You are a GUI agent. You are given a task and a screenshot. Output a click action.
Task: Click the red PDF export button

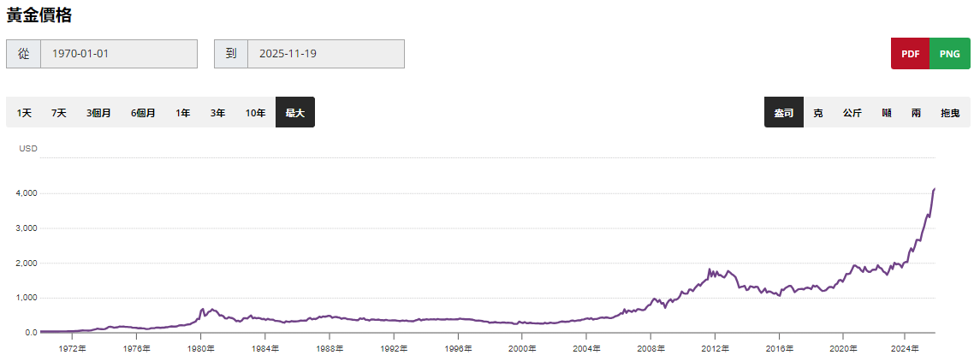click(910, 54)
